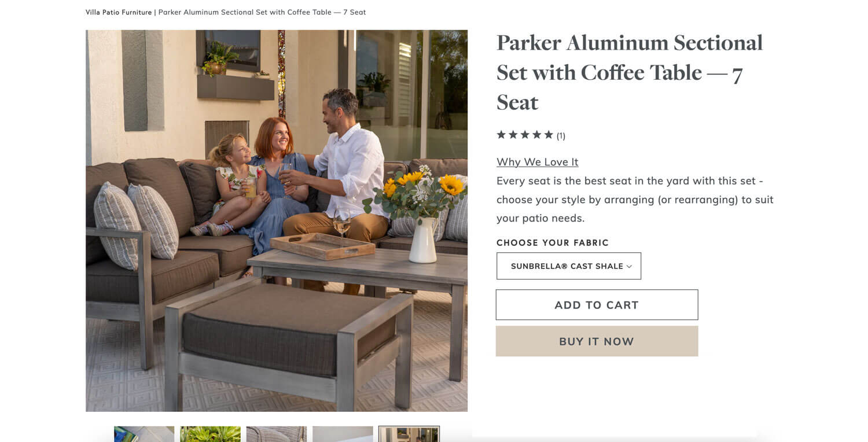Click the second rating star

[513, 135]
